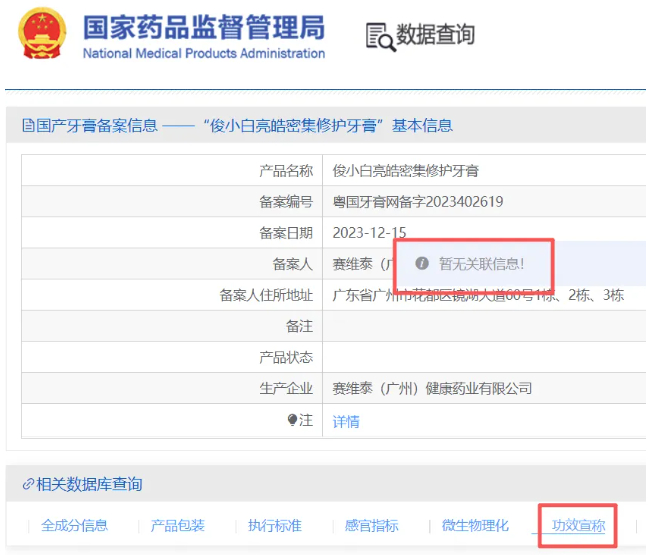654x555 pixels.
Task: Click the address value starting 广东省广州市花都区
Action: (x=478, y=295)
